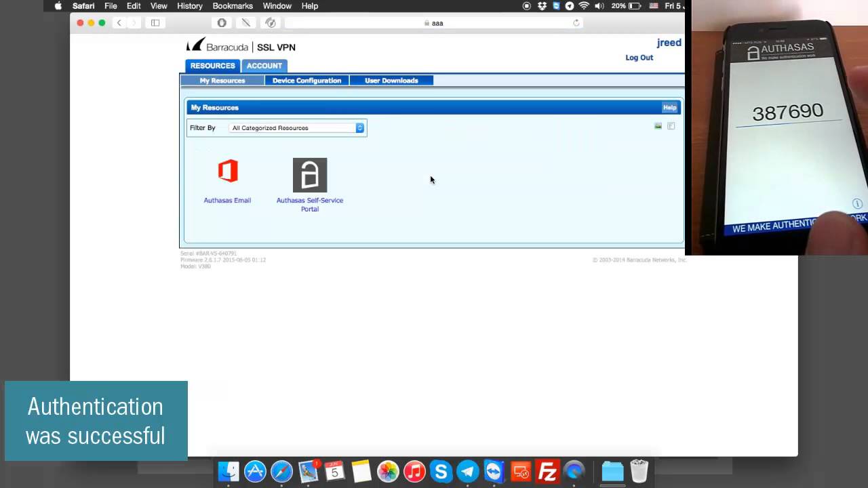Image resolution: width=868 pixels, height=488 pixels.
Task: Open Mail app with badge in Dock
Action: pos(309,471)
